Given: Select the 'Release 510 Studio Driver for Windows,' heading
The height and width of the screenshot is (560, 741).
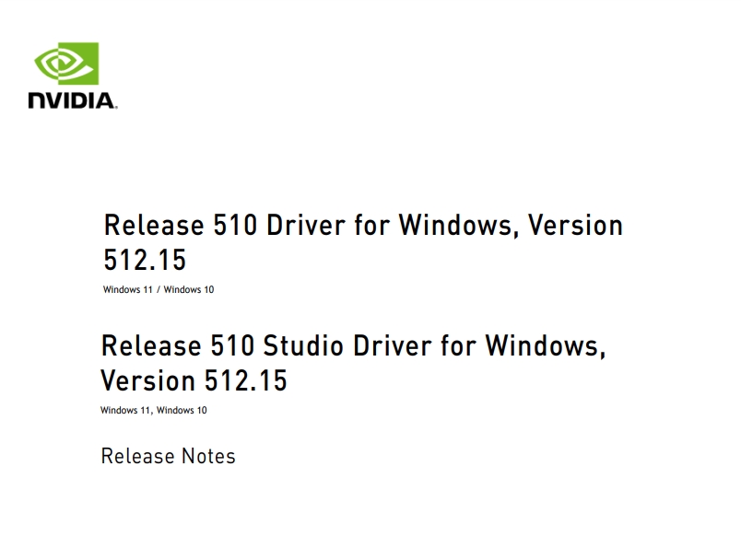Looking at the screenshot, I should click(x=353, y=346).
